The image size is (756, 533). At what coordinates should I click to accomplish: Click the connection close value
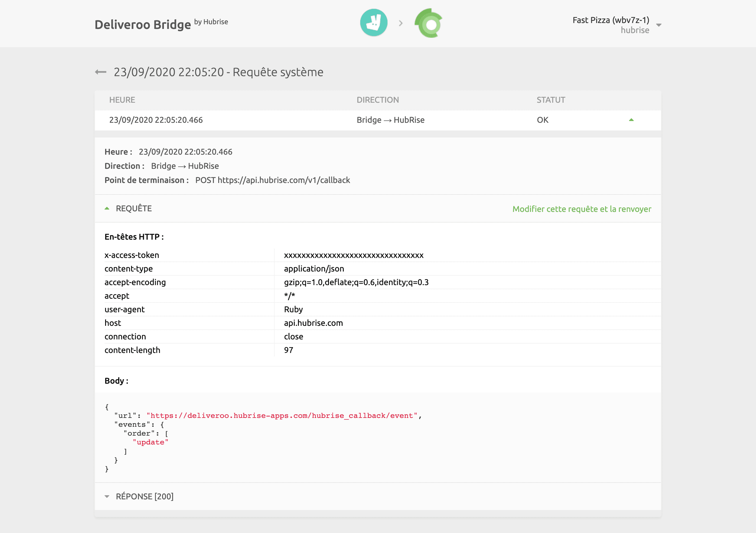pyautogui.click(x=294, y=336)
